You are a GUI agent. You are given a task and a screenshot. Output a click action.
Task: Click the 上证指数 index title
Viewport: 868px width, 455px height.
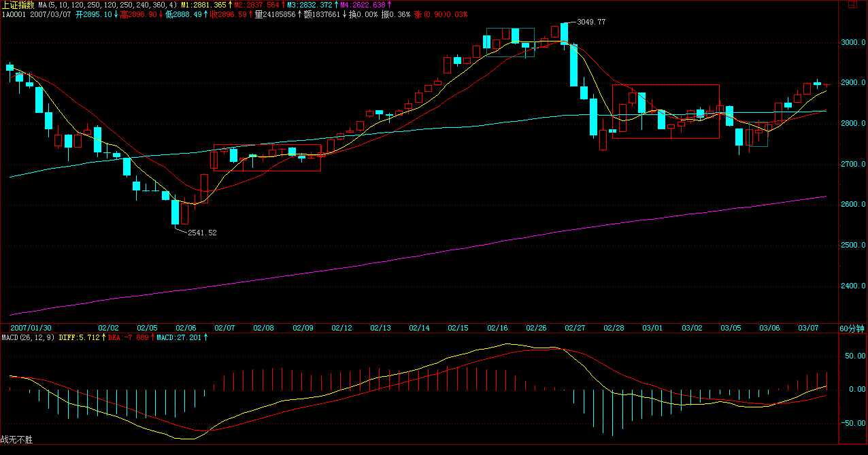pyautogui.click(x=18, y=5)
